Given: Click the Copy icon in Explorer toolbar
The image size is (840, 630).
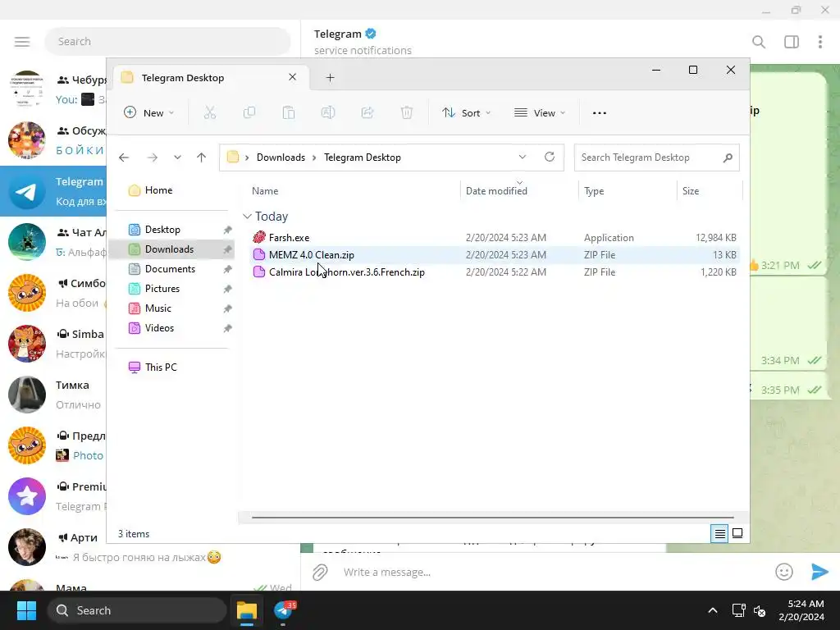Looking at the screenshot, I should [x=249, y=112].
